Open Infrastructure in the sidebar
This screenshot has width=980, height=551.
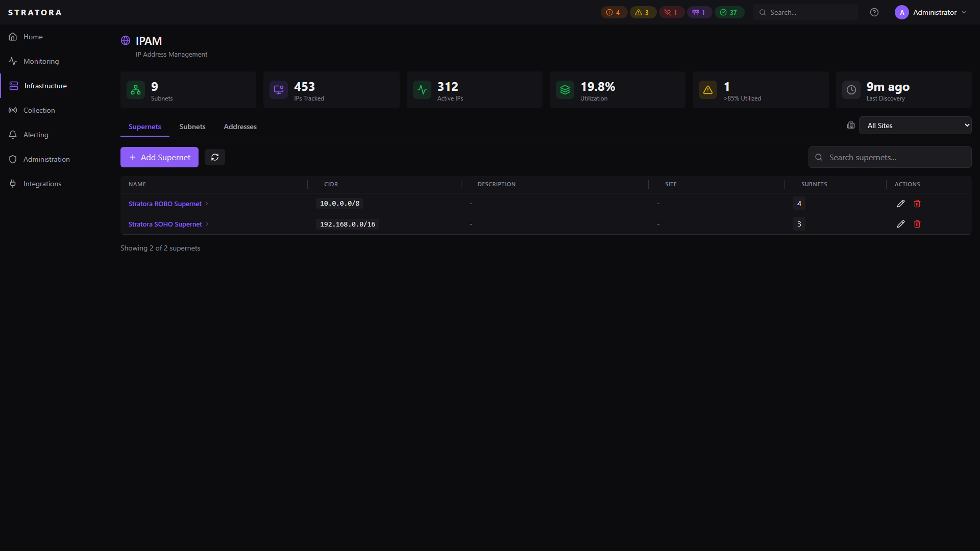pyautogui.click(x=45, y=86)
